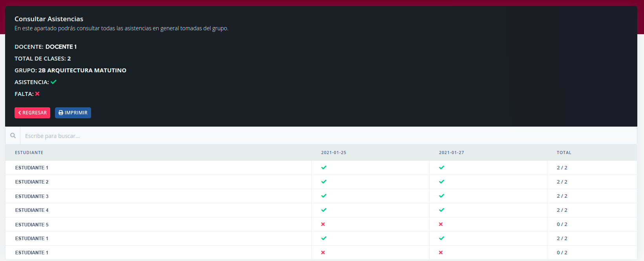Click the magnifying glass search icon

pos(13,136)
